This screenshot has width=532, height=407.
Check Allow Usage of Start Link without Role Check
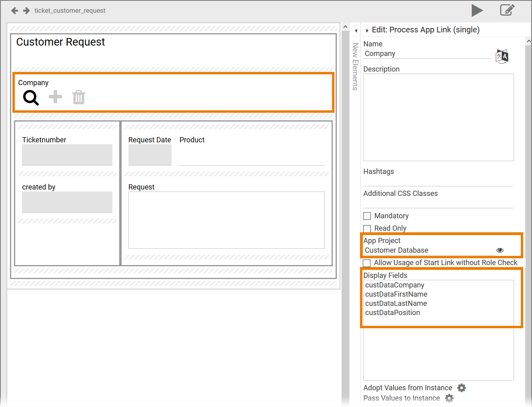coord(366,263)
